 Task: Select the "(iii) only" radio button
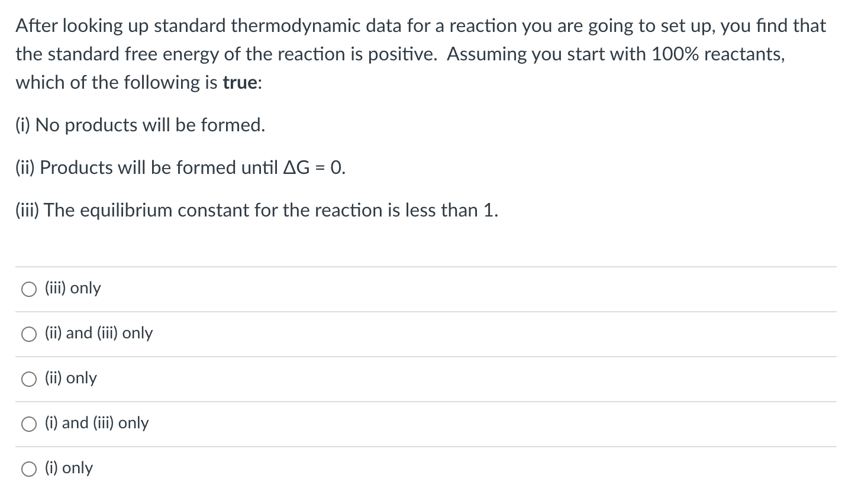(x=29, y=289)
